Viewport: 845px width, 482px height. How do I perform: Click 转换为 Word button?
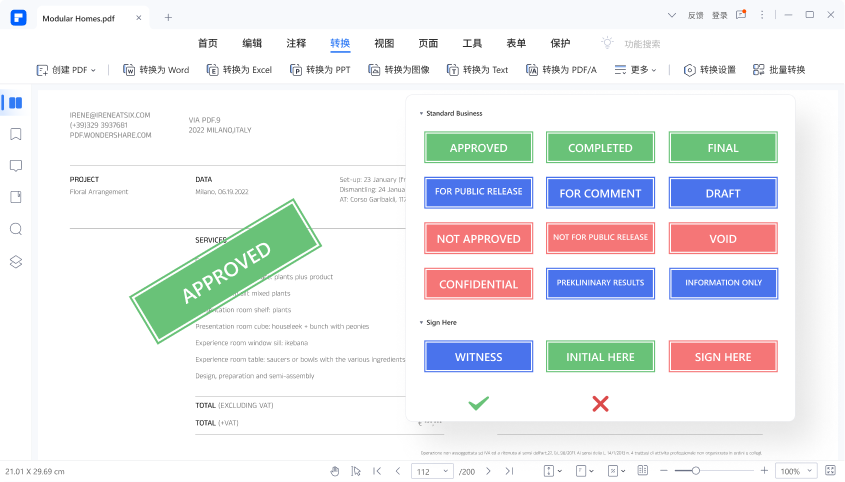coord(156,70)
